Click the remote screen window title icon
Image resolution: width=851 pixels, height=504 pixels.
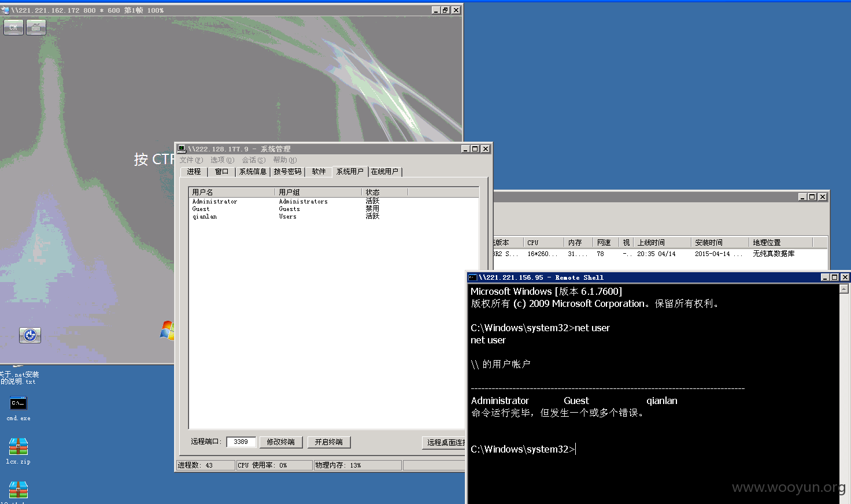point(6,10)
